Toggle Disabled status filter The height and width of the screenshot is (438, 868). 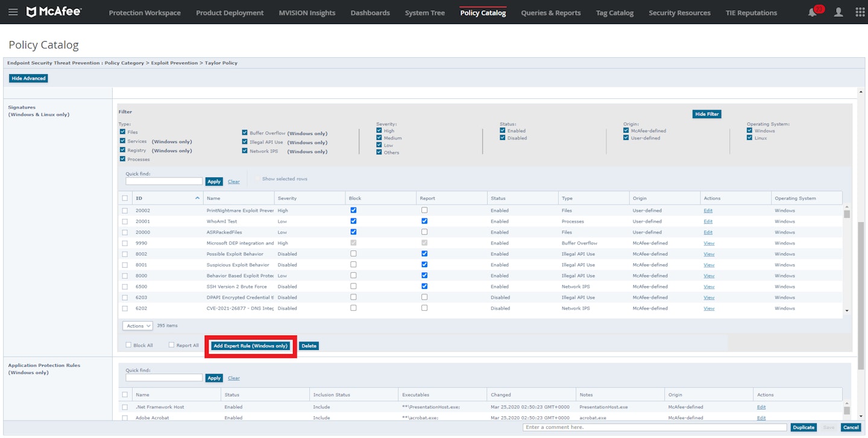[503, 138]
